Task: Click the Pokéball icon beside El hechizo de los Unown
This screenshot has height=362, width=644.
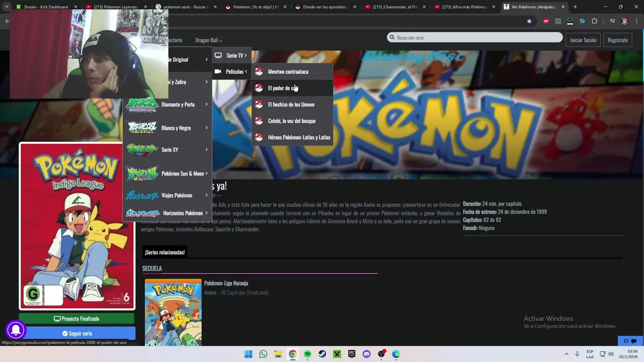Action: pos(259,105)
